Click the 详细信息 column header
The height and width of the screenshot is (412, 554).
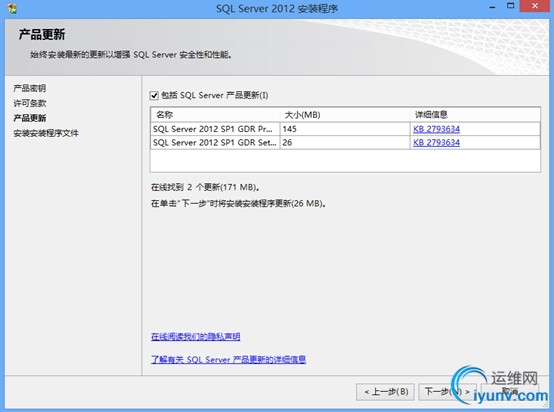tap(475, 115)
